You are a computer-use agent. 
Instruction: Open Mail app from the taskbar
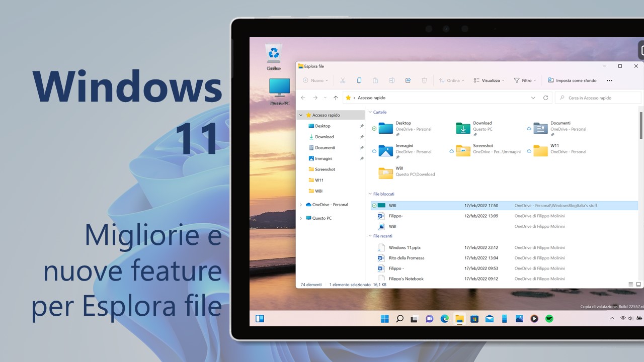point(489,318)
